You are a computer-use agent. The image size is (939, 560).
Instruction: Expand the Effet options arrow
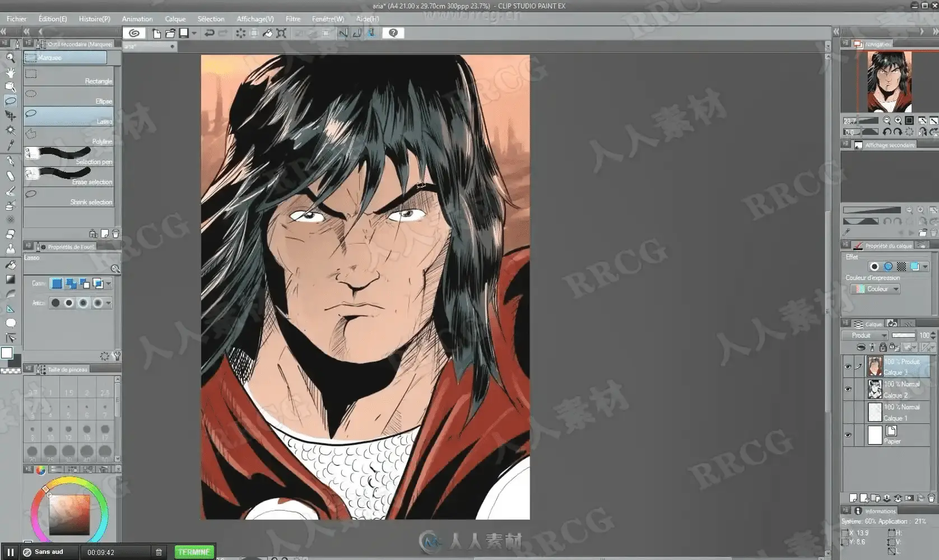coord(925,267)
